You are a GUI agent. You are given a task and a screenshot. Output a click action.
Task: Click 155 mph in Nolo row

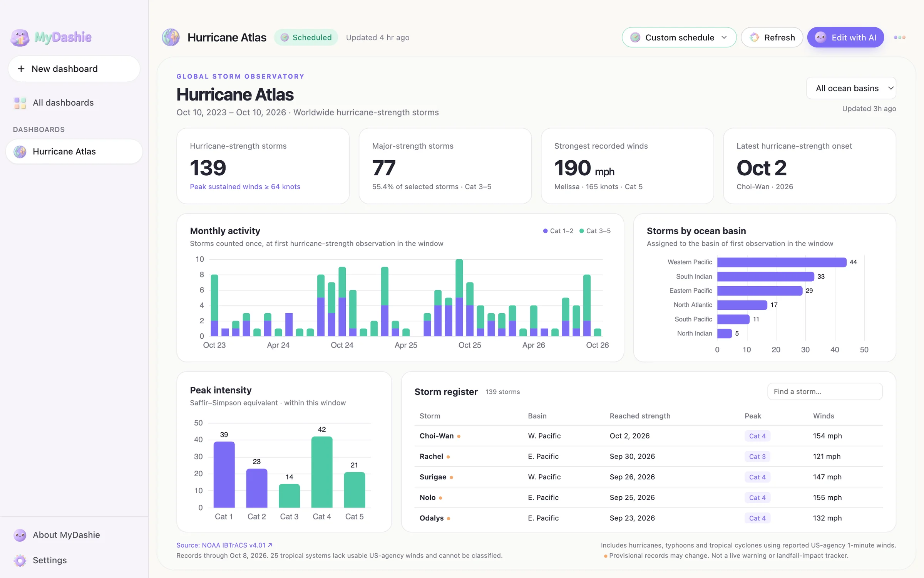[827, 497]
